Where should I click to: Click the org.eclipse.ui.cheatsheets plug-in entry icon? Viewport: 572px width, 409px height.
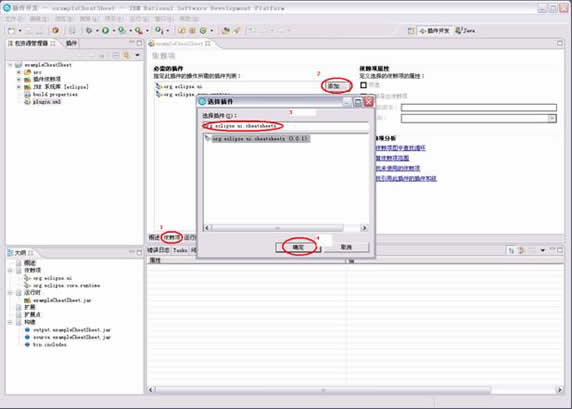(x=208, y=139)
